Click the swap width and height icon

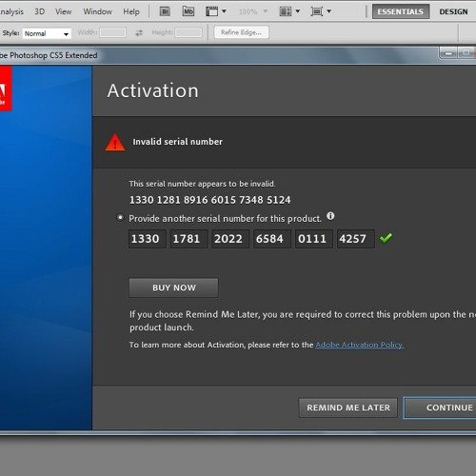coord(139,32)
